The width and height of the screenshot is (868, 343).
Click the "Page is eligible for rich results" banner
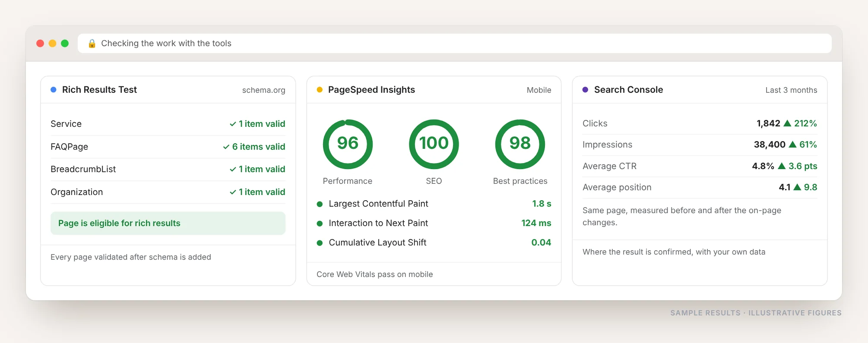point(168,223)
